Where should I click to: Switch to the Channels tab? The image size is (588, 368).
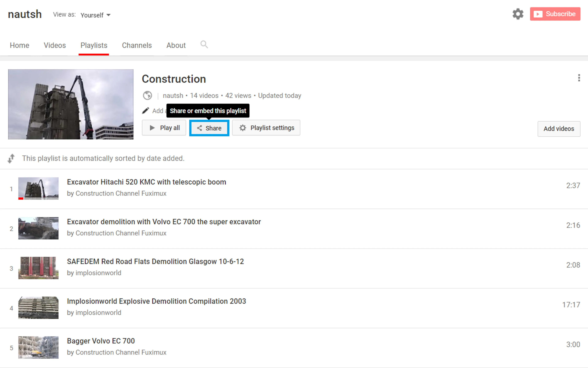137,45
